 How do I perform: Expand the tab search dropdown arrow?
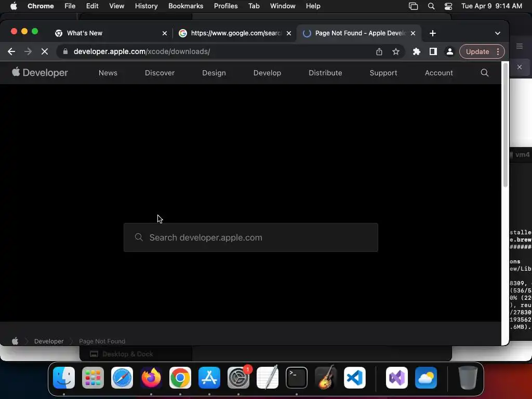(497, 33)
